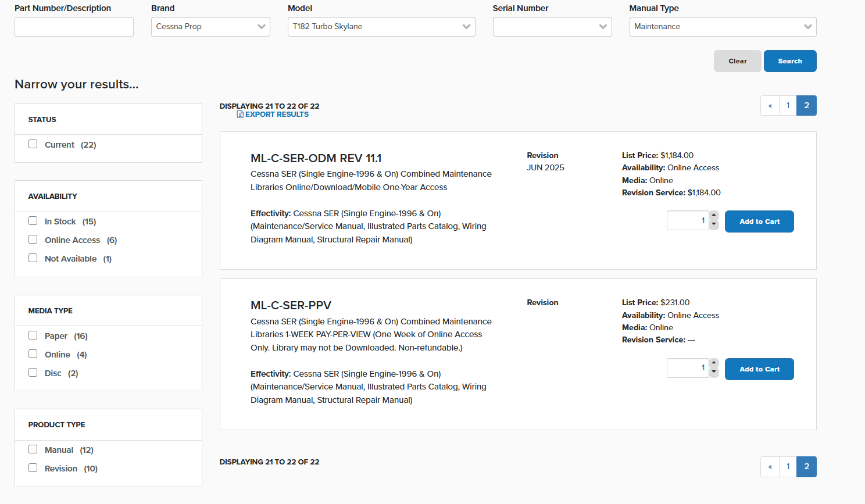Add ML-C-SER-ODM REV 11.1 to cart

pyautogui.click(x=759, y=221)
